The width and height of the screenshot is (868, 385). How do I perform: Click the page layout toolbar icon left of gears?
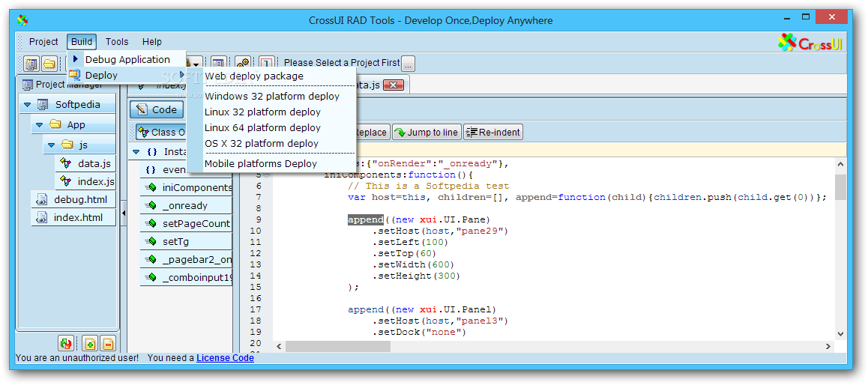pos(219,64)
